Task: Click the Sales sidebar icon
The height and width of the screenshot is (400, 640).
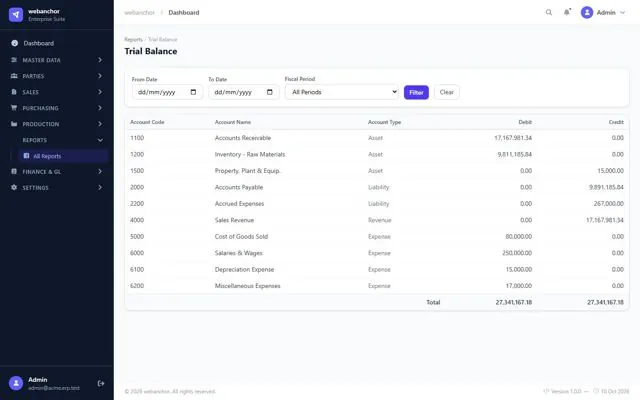Action: pos(14,92)
